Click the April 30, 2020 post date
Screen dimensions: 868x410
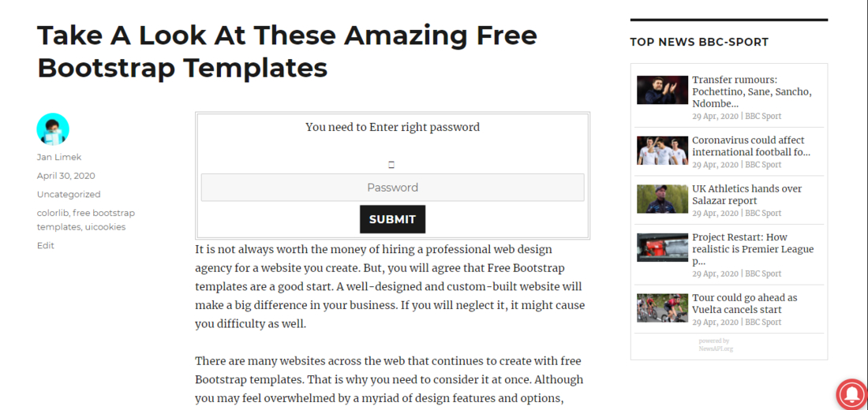pyautogui.click(x=65, y=176)
